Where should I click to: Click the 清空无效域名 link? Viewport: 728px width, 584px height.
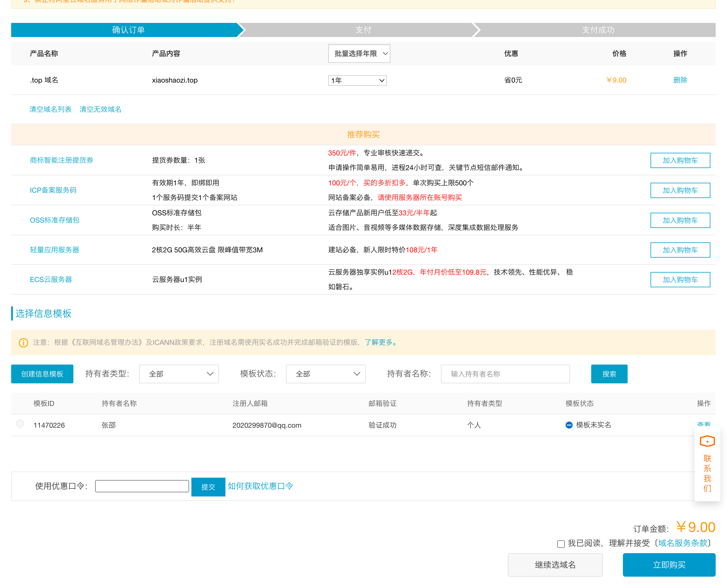[100, 109]
